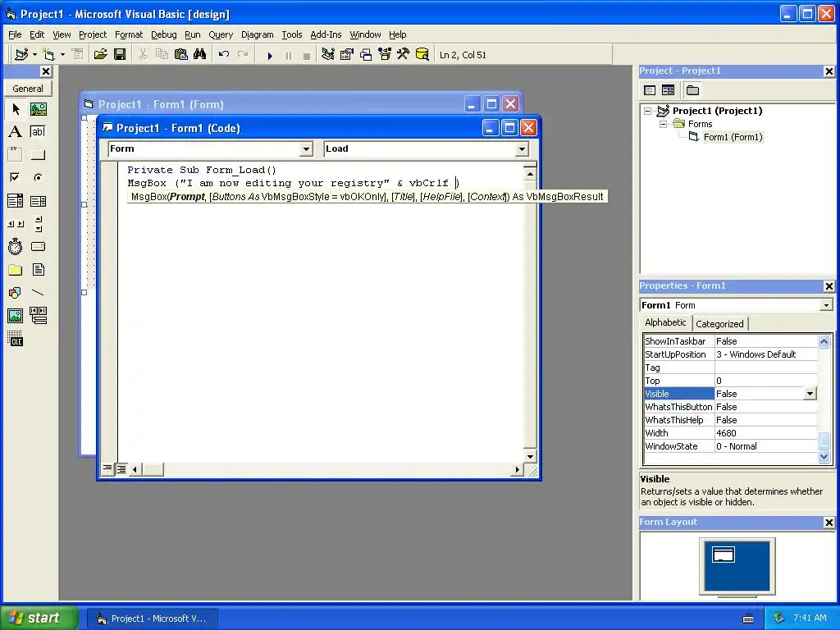The image size is (840, 630).
Task: Start the program with Run arrow
Action: [269, 55]
